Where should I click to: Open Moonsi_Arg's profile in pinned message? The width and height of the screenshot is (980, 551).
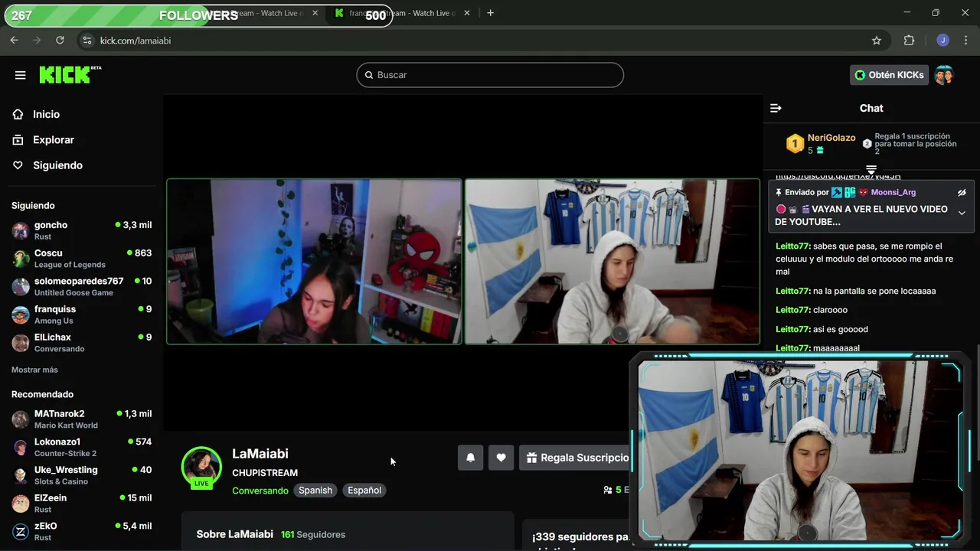pos(893,193)
